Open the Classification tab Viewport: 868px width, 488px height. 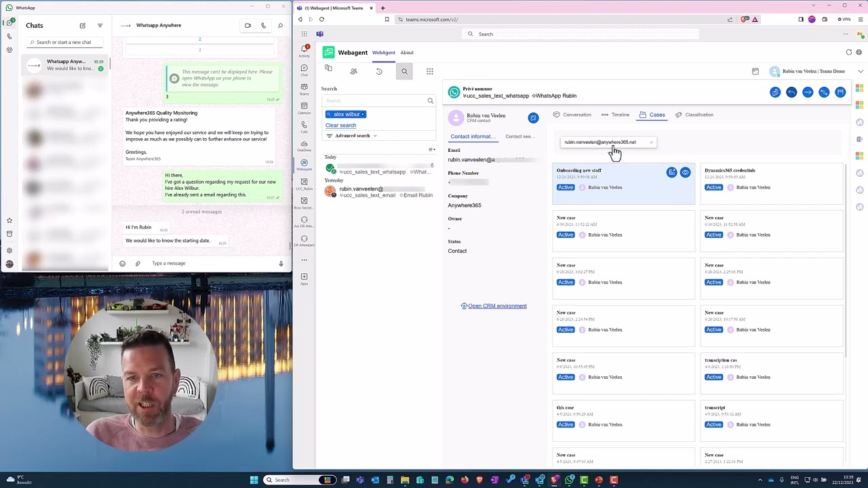pyautogui.click(x=694, y=115)
